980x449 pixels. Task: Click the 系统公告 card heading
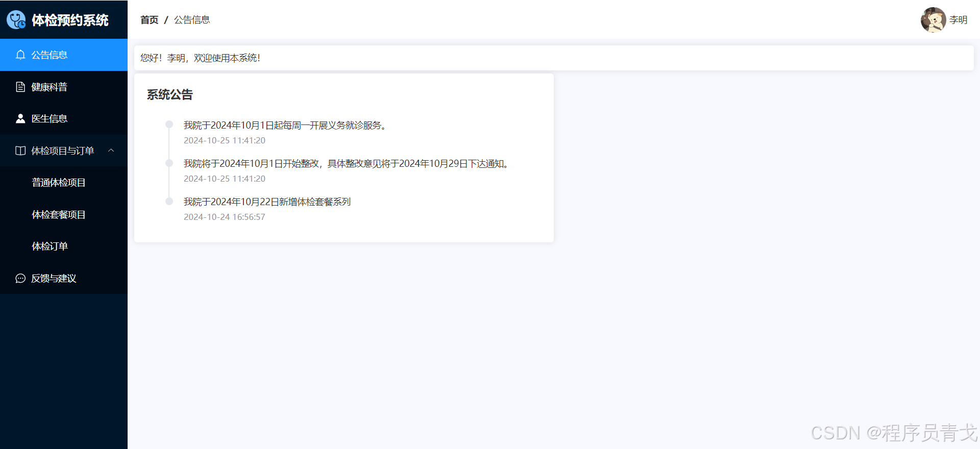pos(170,94)
